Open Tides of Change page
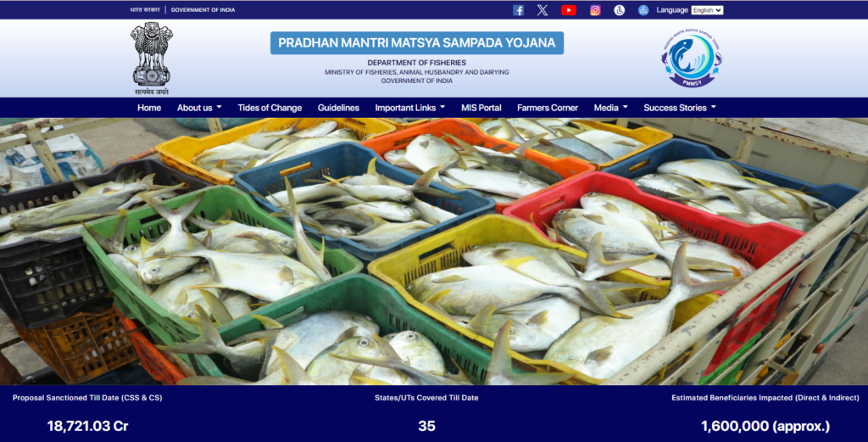 point(270,108)
